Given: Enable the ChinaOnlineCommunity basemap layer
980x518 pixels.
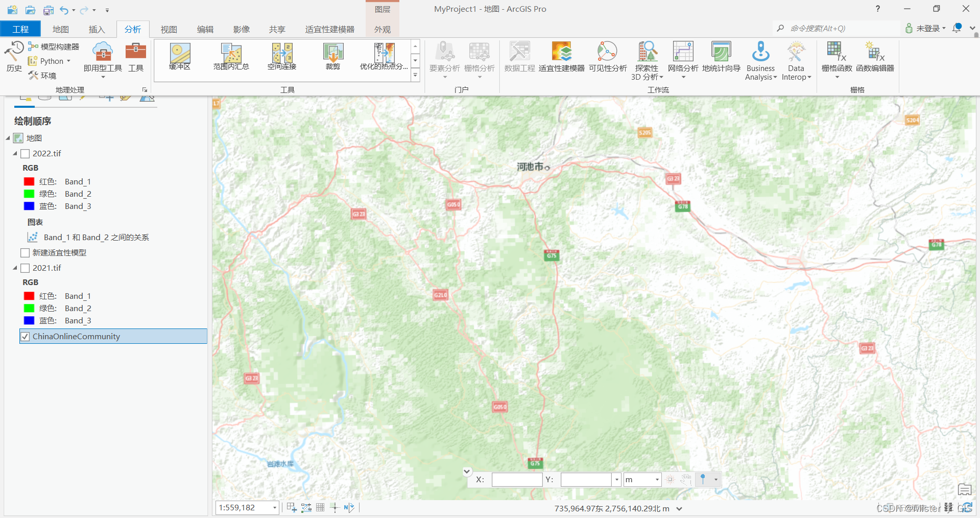Looking at the screenshot, I should tap(25, 336).
